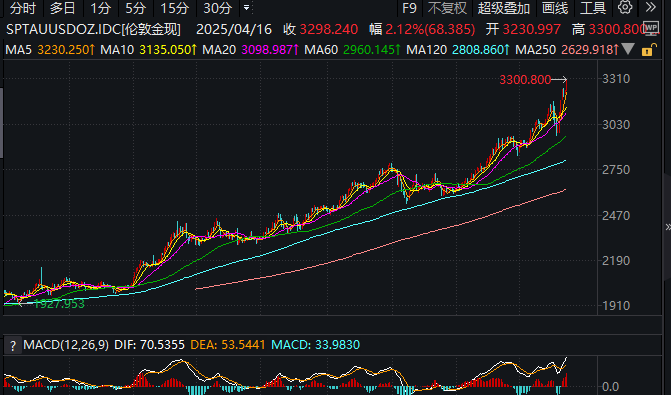This screenshot has height=395, width=671.
Task: Switch to the 分时 intraday tab
Action: tap(23, 8)
